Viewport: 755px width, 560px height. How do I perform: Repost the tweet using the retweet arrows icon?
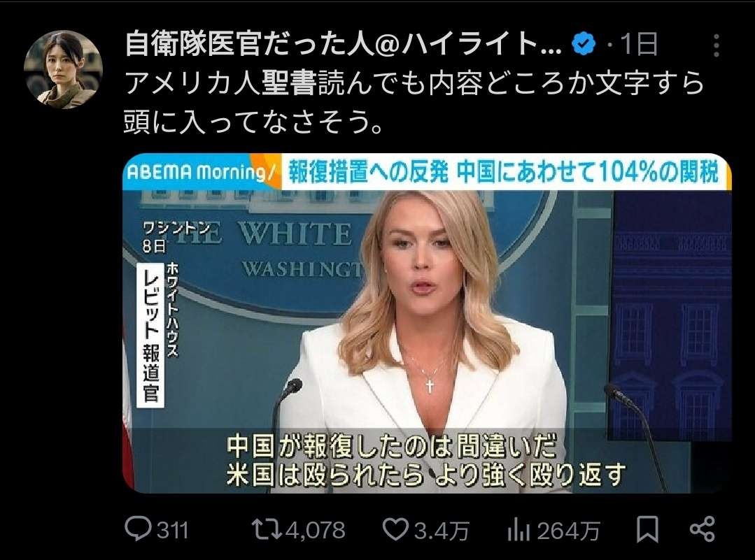pos(267,529)
